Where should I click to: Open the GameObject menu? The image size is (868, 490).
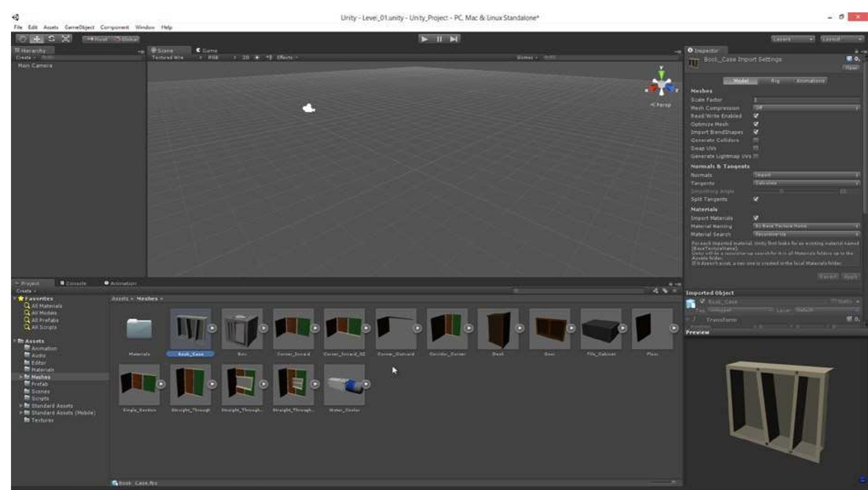(79, 27)
